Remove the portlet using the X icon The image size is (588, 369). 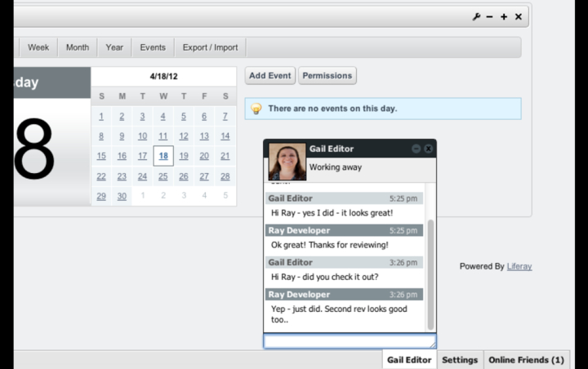click(518, 16)
